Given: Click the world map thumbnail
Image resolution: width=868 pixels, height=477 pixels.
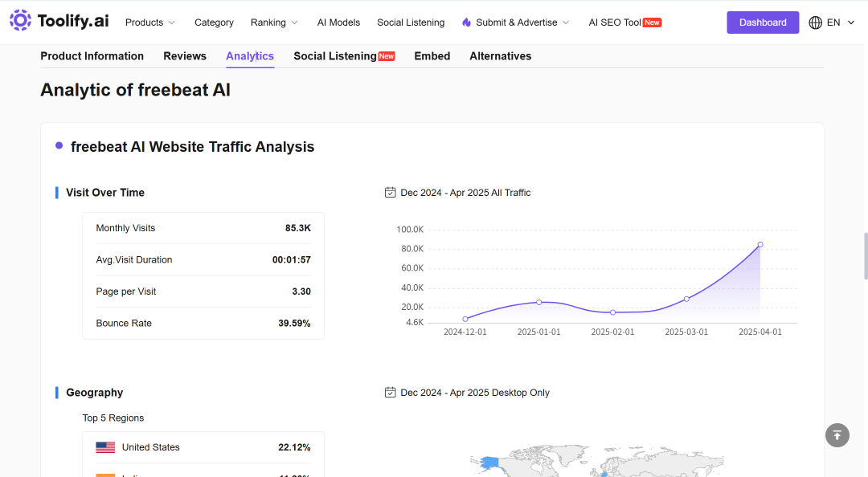Looking at the screenshot, I should tap(596, 460).
